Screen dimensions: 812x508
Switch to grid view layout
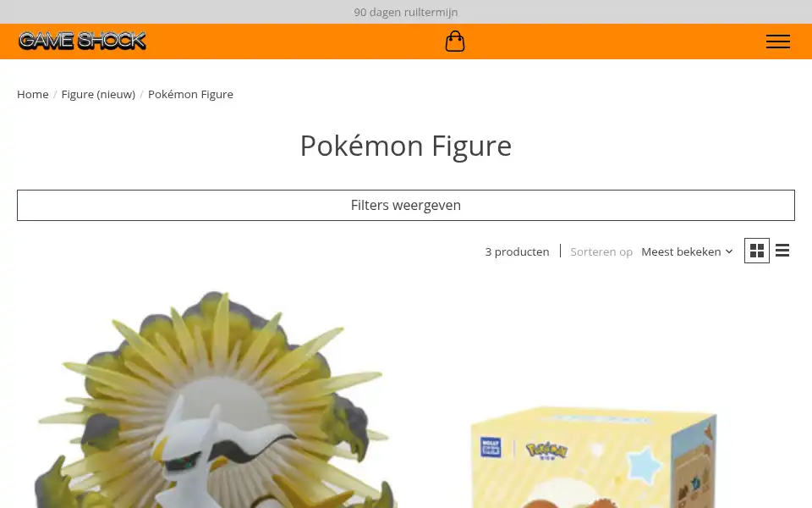click(756, 251)
